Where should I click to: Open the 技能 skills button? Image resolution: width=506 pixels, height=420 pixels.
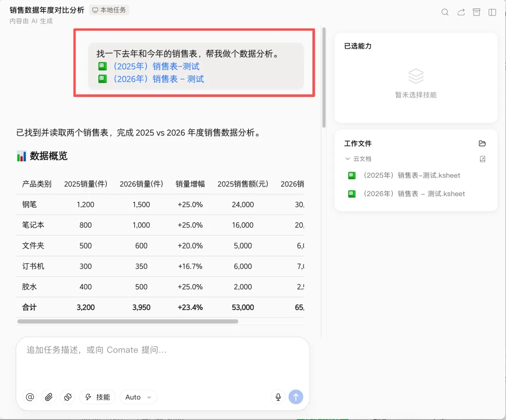click(x=97, y=397)
